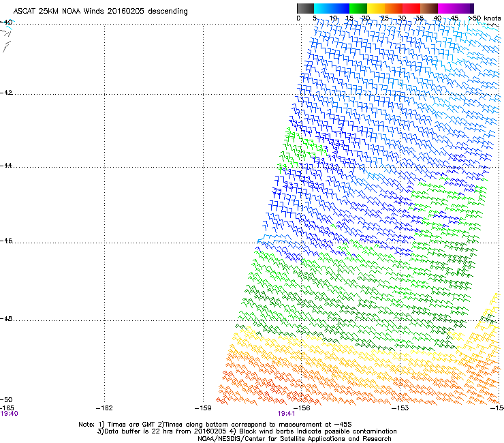Click the '-165' longitude axis label
504x443 pixels.
coord(7,408)
